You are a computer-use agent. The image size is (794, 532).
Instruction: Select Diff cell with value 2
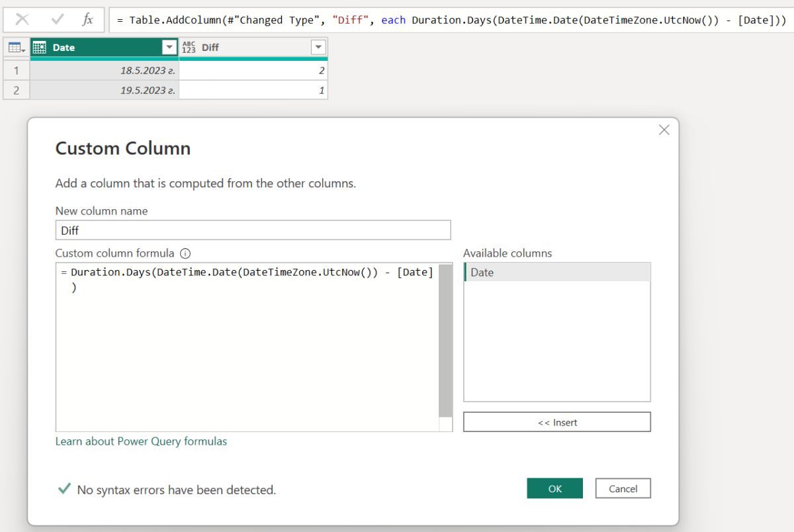[253, 70]
